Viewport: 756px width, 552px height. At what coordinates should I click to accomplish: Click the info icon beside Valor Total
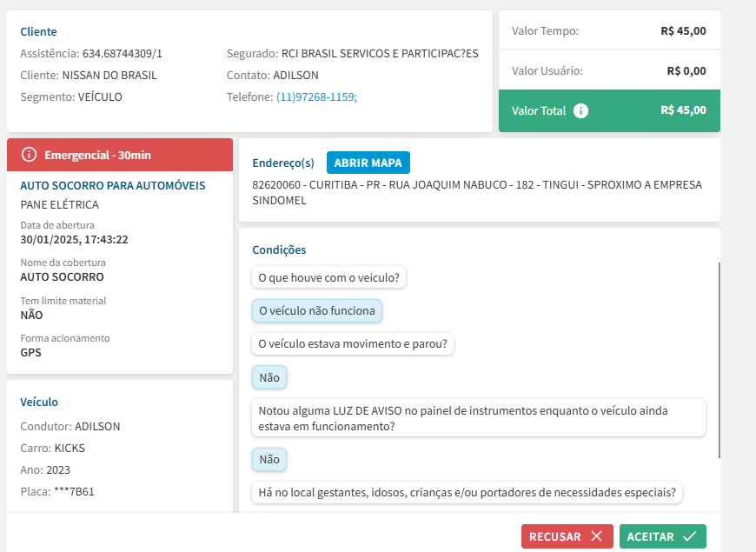(581, 111)
